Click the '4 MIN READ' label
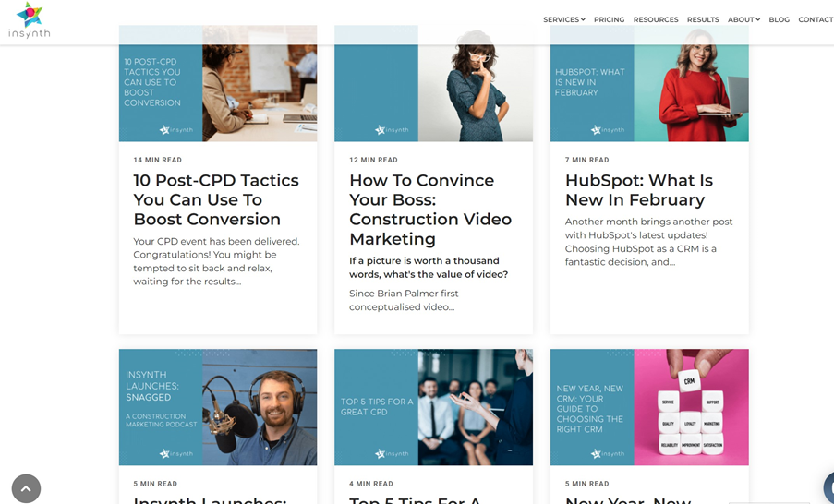Screen dimensions: 834x504 click(x=370, y=484)
